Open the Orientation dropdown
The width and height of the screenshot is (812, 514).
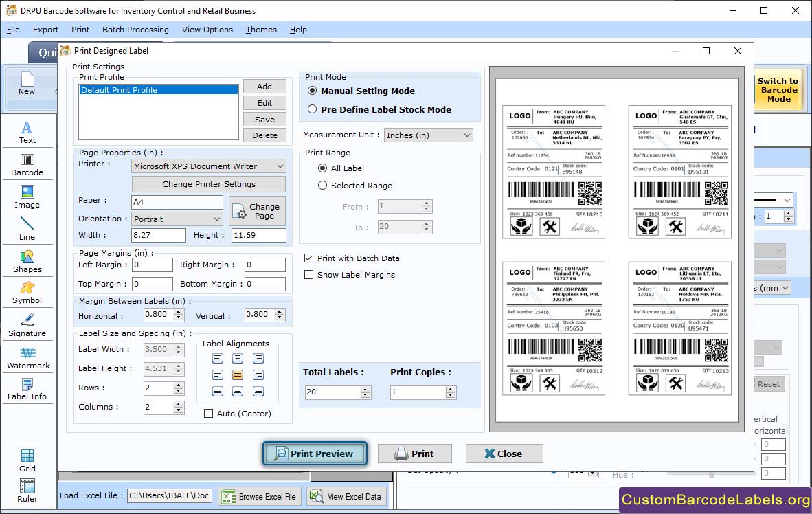(x=177, y=219)
